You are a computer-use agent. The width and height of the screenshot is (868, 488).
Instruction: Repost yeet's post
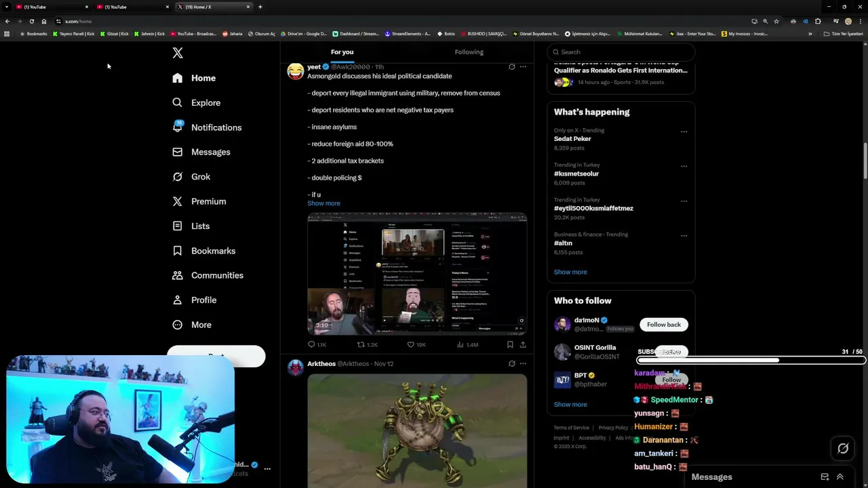[x=367, y=345]
